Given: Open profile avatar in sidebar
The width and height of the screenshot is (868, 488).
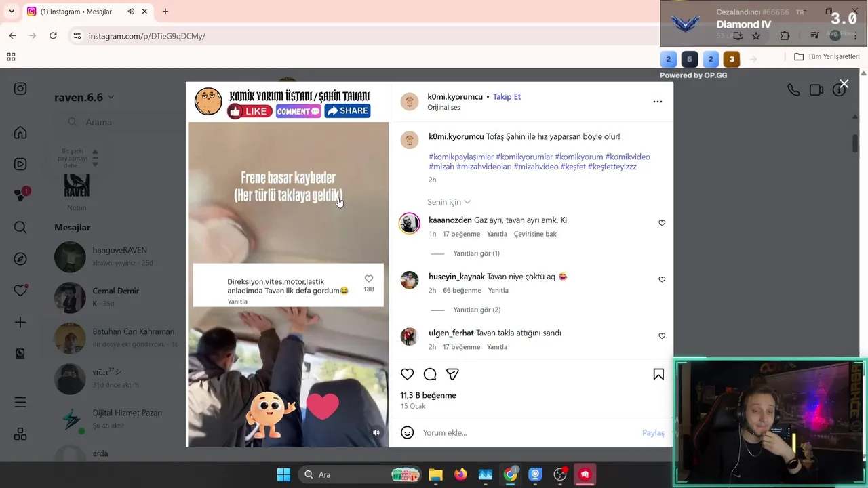Looking at the screenshot, I should pos(20,353).
